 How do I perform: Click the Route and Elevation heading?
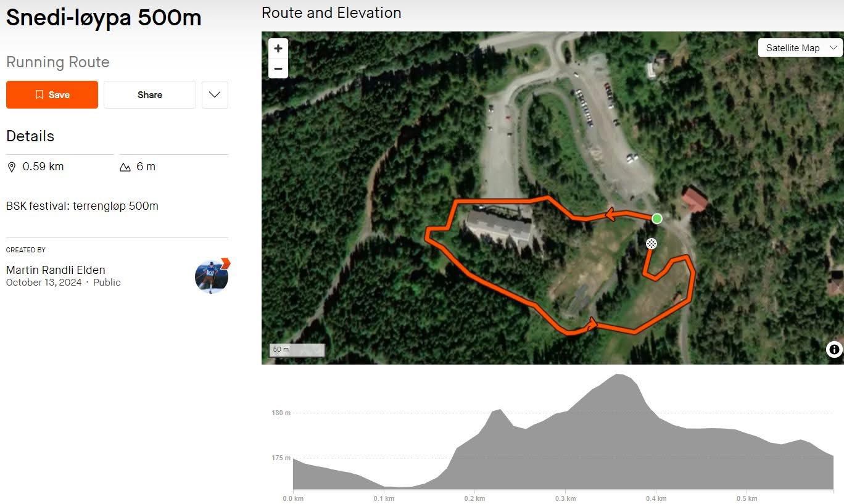(x=331, y=13)
